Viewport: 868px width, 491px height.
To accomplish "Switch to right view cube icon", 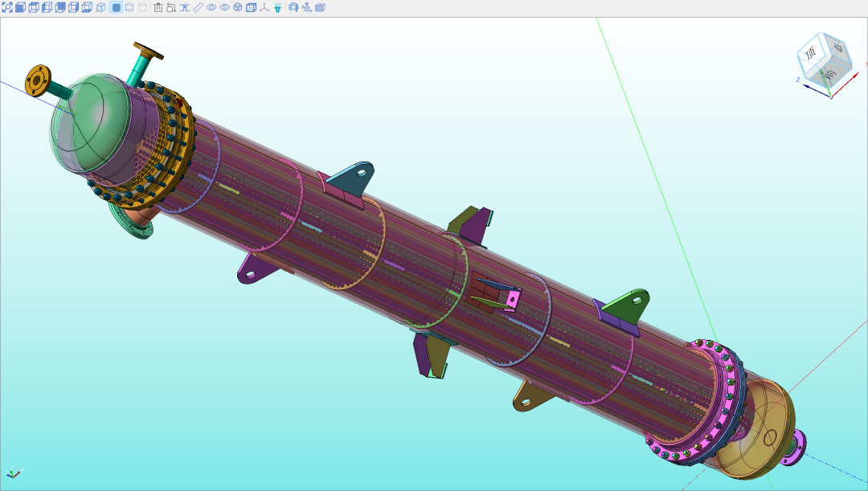I will [x=74, y=8].
